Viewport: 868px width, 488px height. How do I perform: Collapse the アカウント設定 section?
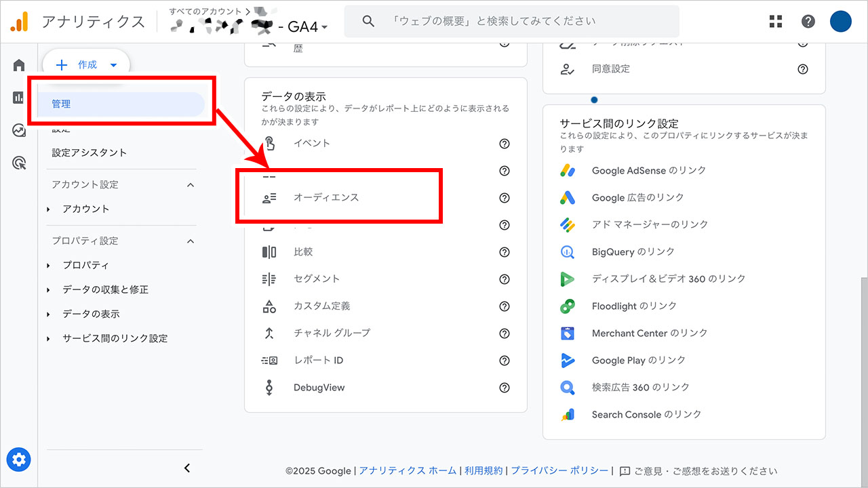(191, 185)
